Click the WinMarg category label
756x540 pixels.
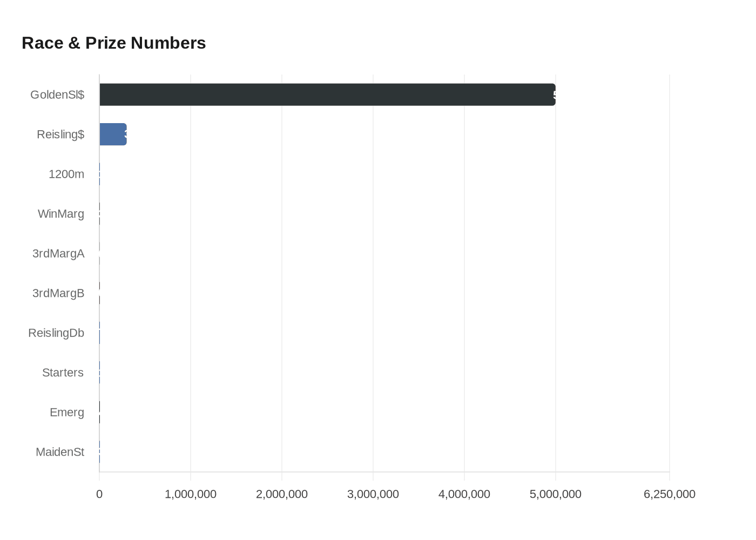[x=61, y=214]
